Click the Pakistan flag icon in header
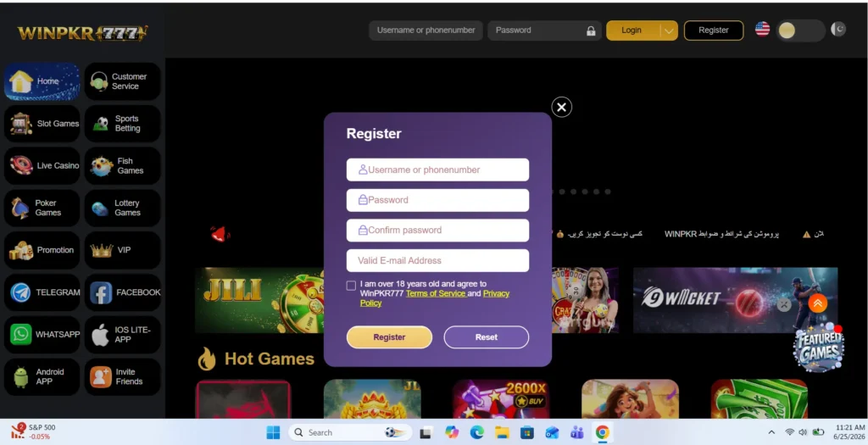 (x=838, y=29)
